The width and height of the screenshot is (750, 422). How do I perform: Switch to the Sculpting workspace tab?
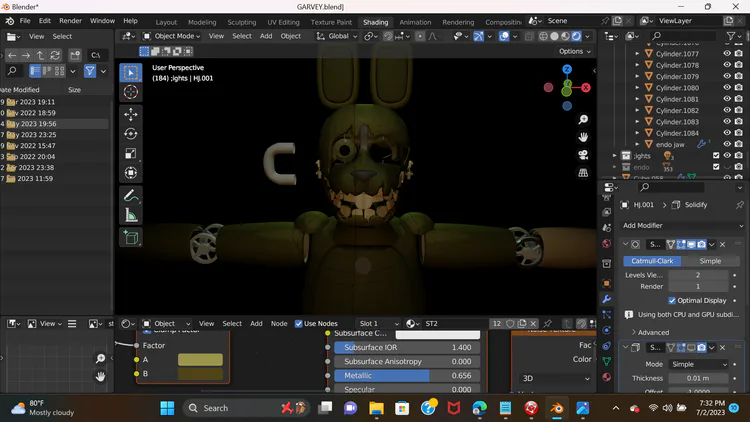(242, 22)
